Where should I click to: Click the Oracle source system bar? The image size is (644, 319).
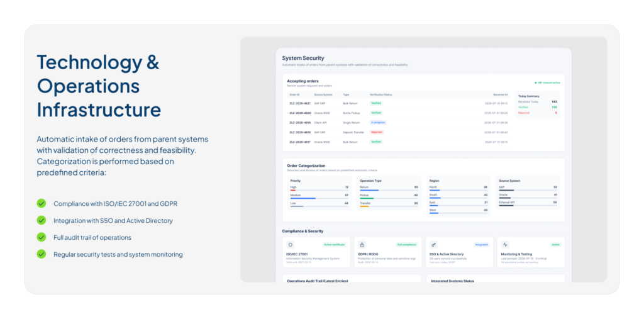(x=505, y=198)
